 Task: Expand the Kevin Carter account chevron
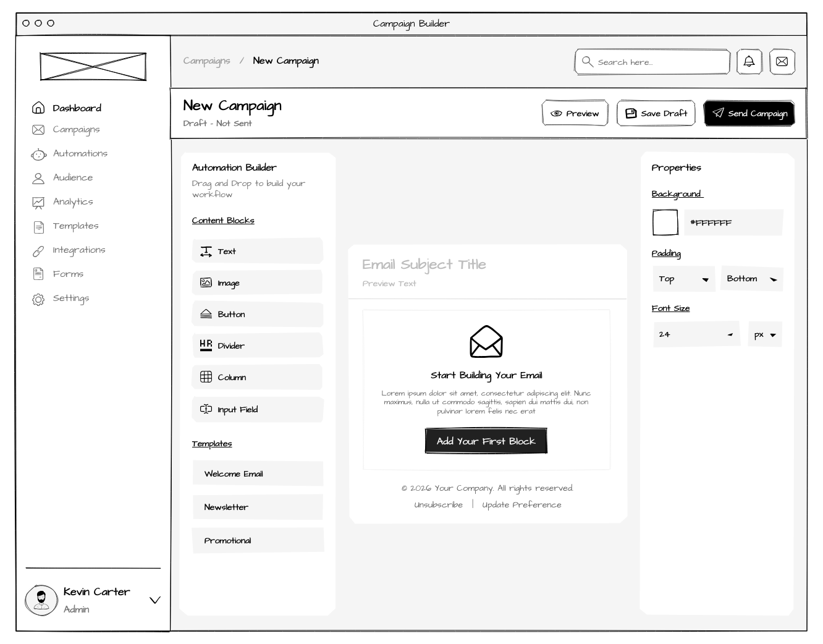(x=155, y=600)
